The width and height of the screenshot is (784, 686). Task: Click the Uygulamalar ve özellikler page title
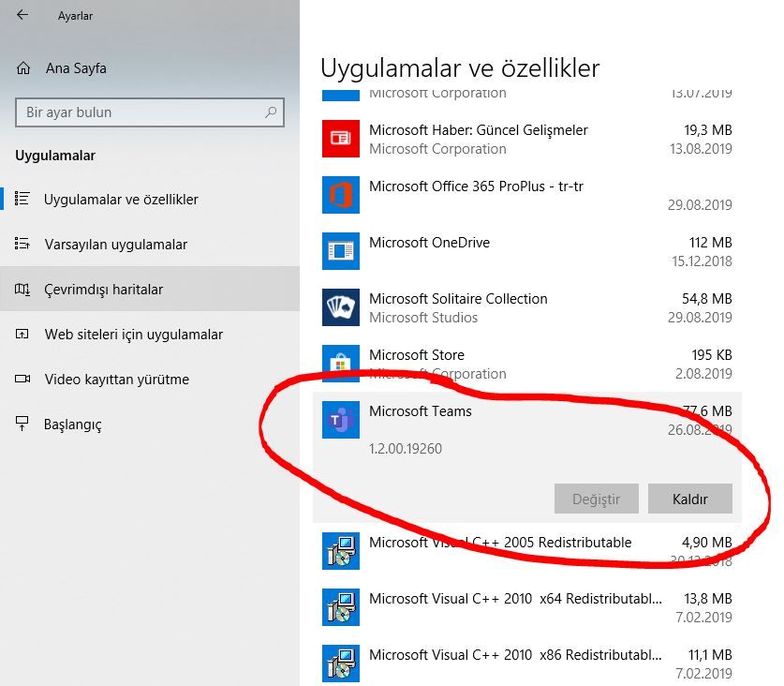460,68
